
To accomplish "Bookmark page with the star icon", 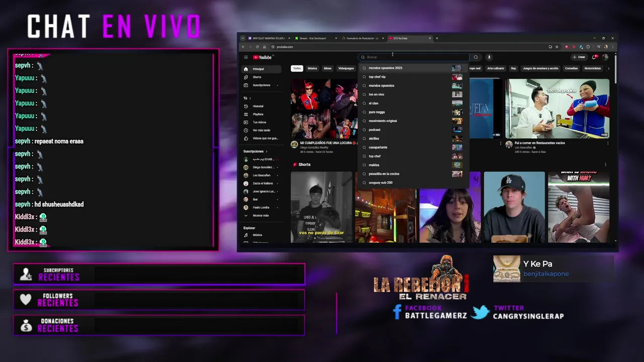I will click(556, 47).
